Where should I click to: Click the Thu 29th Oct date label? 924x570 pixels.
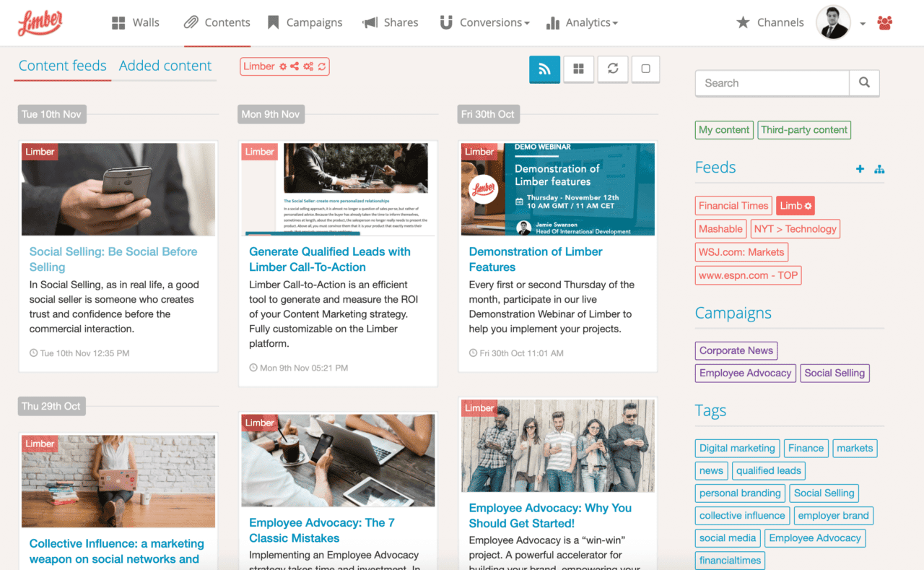click(x=51, y=406)
